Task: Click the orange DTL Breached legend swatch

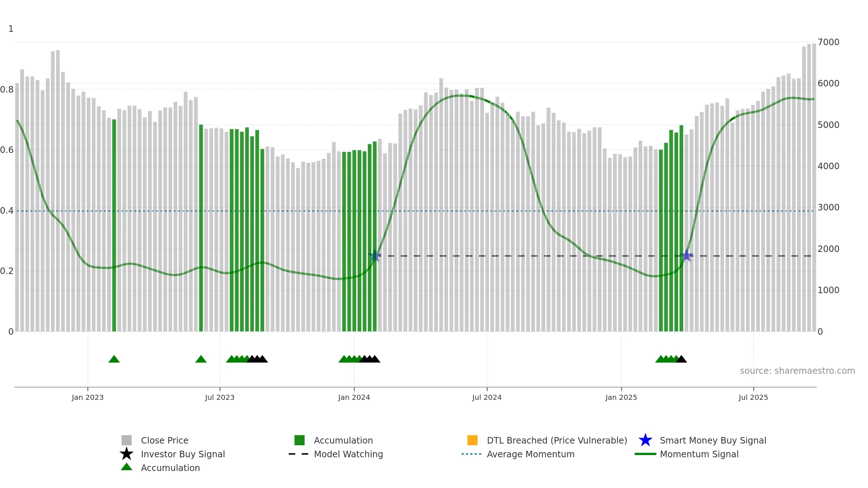Action: [472, 440]
